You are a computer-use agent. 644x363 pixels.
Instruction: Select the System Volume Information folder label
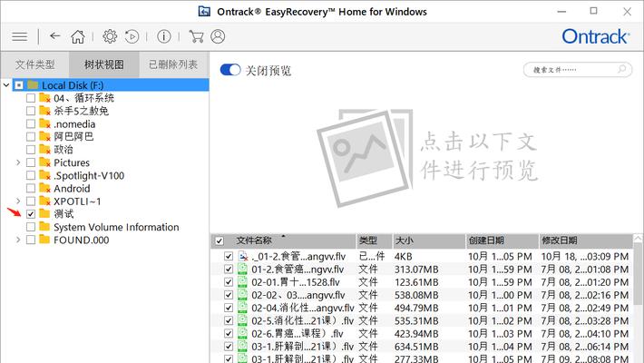pos(116,227)
